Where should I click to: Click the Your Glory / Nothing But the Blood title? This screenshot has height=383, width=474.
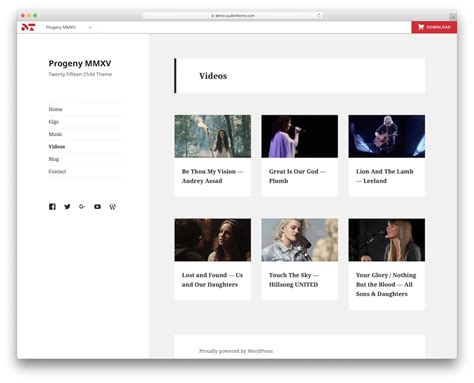(x=386, y=284)
